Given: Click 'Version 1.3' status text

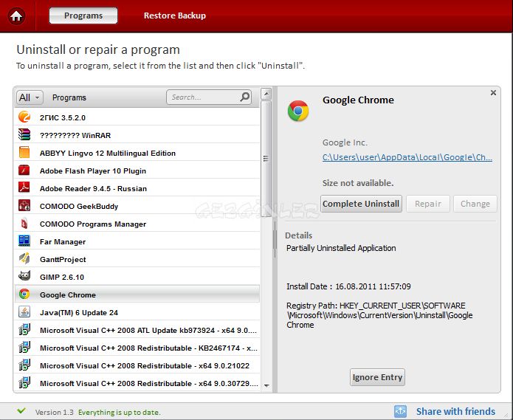Looking at the screenshot, I should pos(55,412).
